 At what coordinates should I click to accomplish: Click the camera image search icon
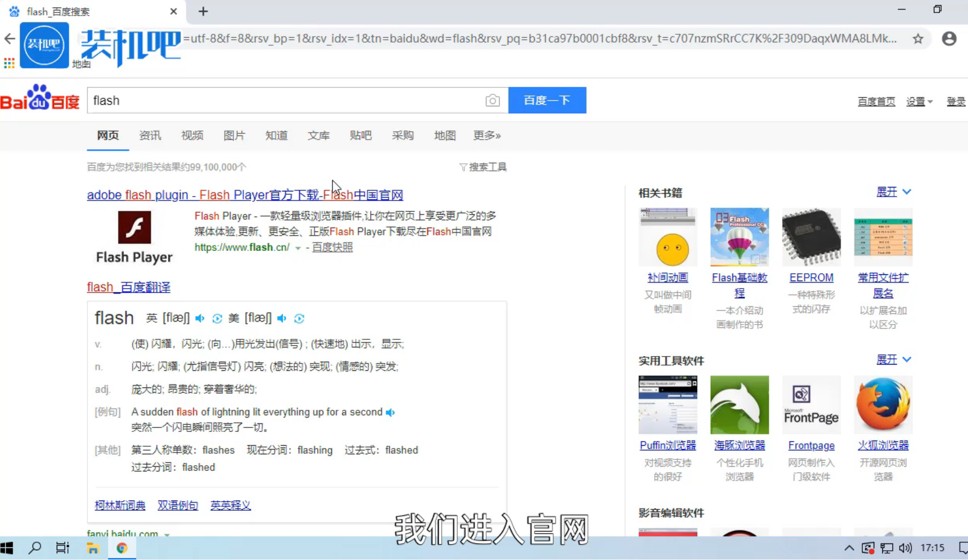[x=492, y=101]
